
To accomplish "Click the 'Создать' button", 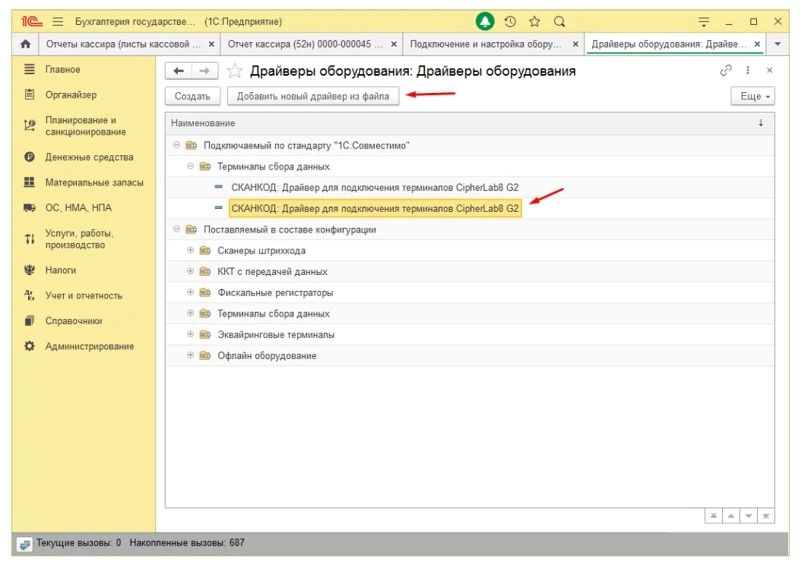I will (x=192, y=96).
